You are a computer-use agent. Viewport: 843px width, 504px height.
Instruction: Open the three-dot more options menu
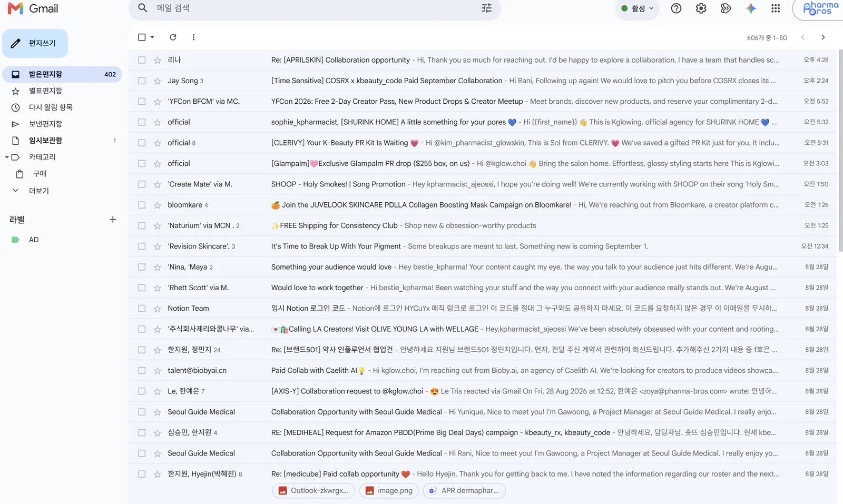pos(193,37)
